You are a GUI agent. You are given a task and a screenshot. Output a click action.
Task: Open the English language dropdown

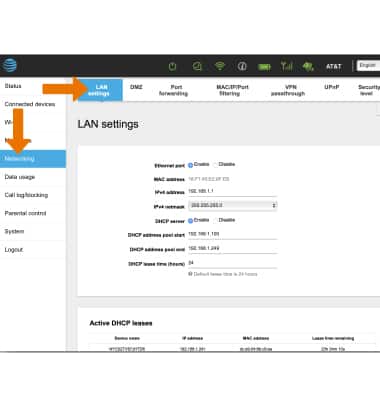(368, 65)
